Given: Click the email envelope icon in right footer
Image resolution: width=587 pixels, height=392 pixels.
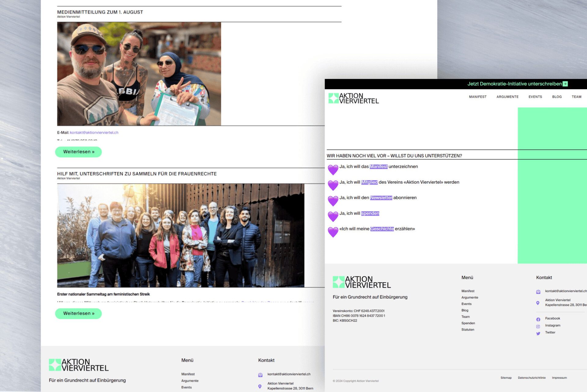Looking at the screenshot, I should pos(538,292).
